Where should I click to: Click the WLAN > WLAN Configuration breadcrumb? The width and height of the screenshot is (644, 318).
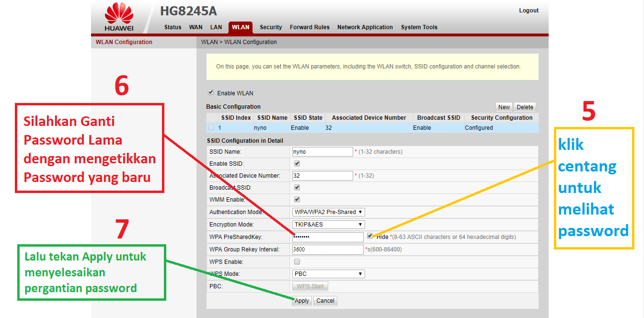(239, 42)
